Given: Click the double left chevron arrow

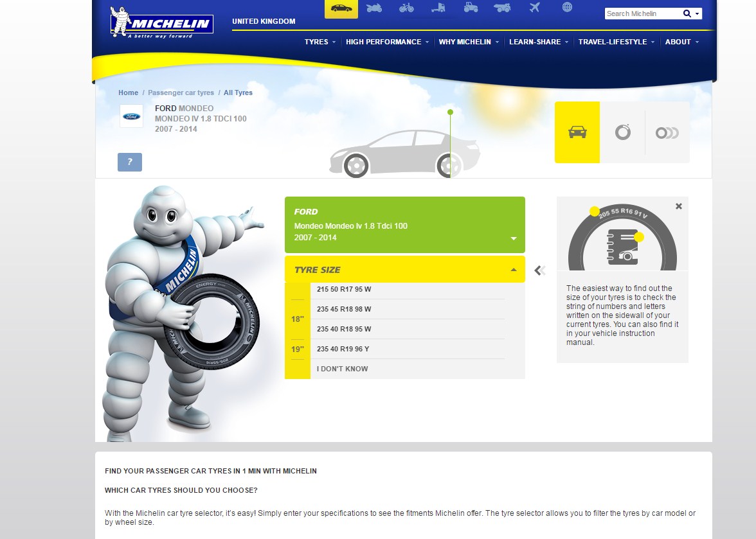Looking at the screenshot, I should [x=540, y=270].
